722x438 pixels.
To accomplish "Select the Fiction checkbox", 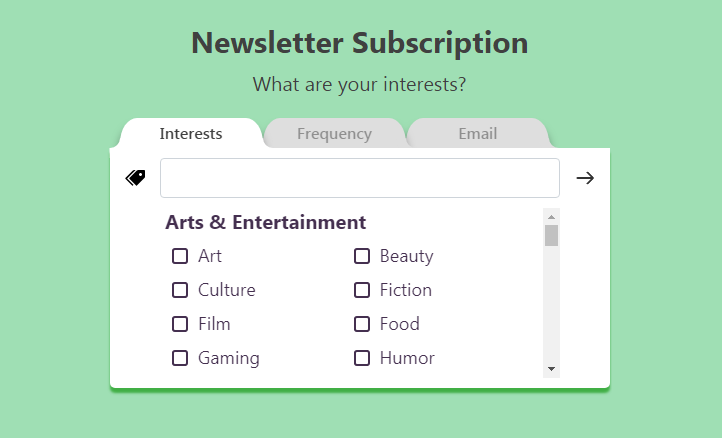I will click(x=362, y=290).
